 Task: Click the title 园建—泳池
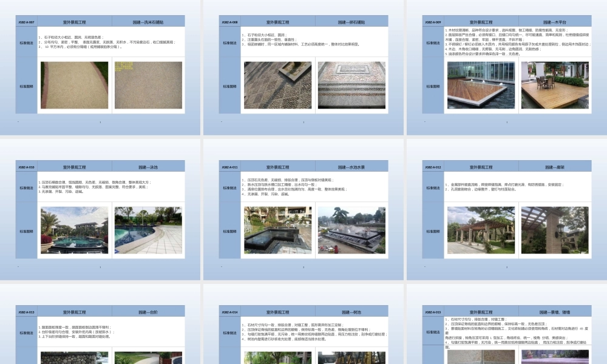pyautogui.click(x=148, y=167)
